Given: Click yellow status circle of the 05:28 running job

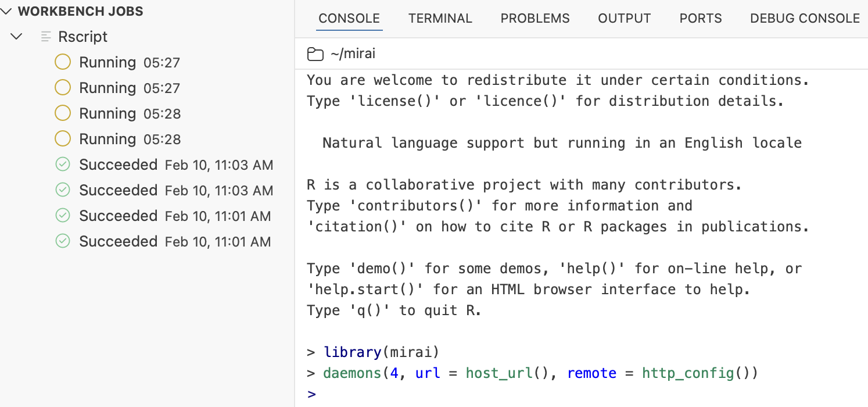Looking at the screenshot, I should (x=62, y=113).
